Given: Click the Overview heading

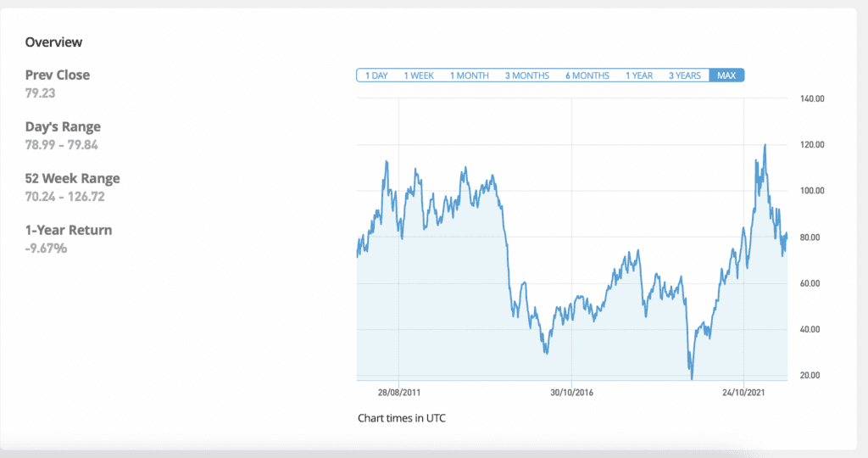Looking at the screenshot, I should (x=53, y=42).
